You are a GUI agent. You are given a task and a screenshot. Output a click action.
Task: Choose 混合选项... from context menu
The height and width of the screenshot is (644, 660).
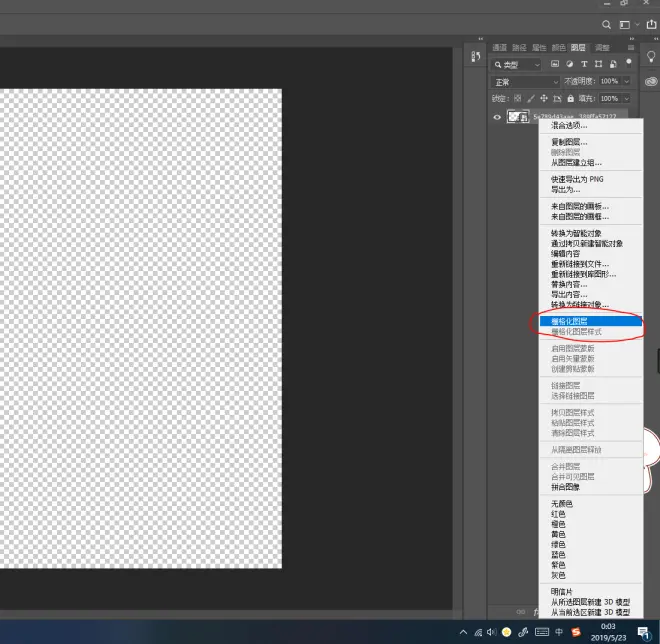click(591, 125)
